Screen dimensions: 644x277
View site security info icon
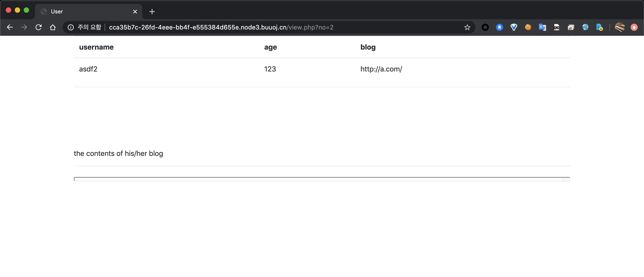71,27
